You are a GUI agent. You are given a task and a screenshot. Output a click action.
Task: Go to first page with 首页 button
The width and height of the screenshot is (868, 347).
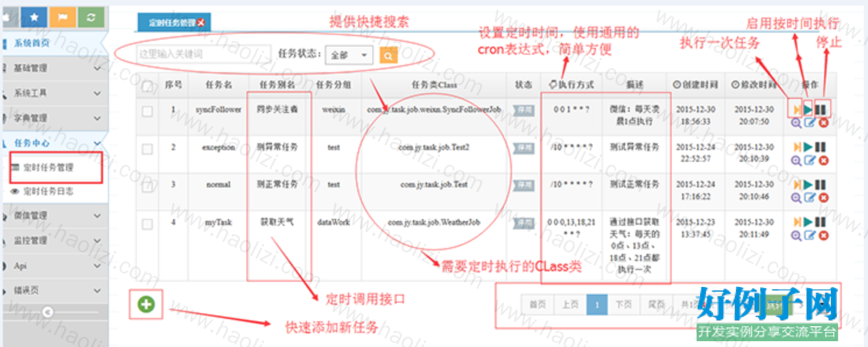[538, 304]
